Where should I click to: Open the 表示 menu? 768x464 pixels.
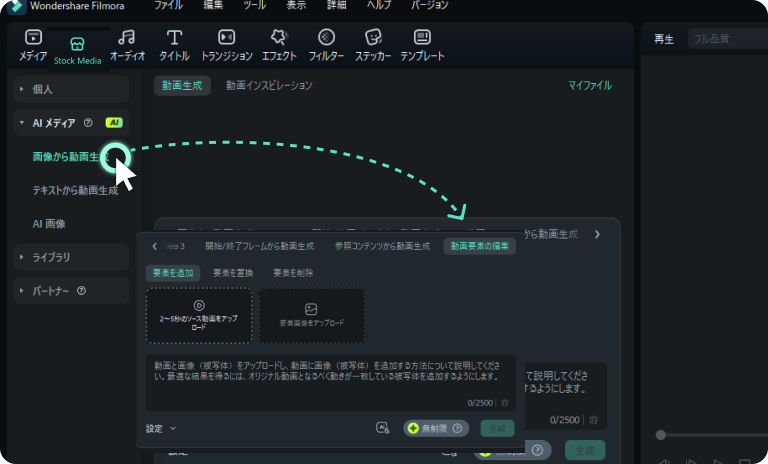coord(296,5)
